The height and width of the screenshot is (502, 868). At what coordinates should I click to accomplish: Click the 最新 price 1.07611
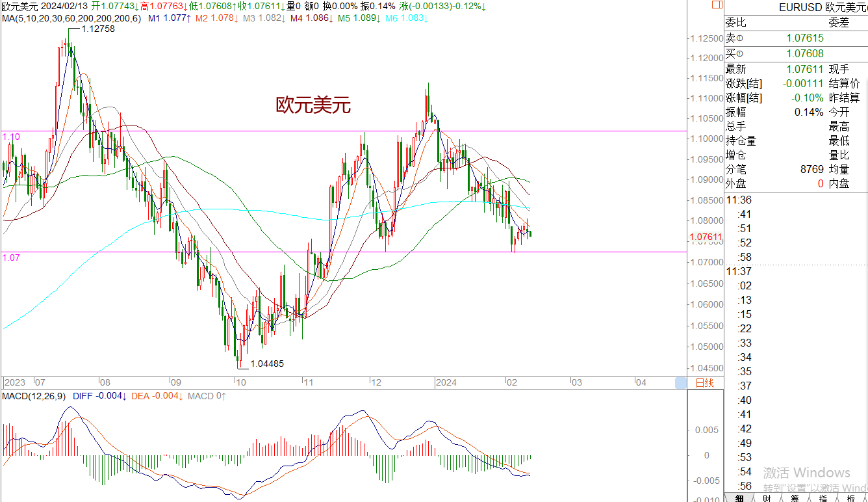coord(805,69)
